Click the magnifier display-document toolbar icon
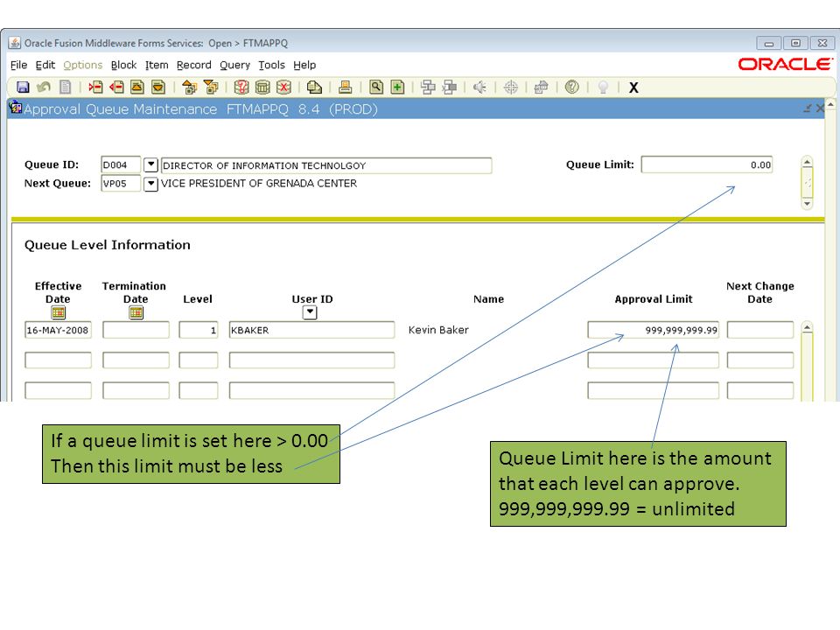The image size is (840, 630). coord(376,87)
